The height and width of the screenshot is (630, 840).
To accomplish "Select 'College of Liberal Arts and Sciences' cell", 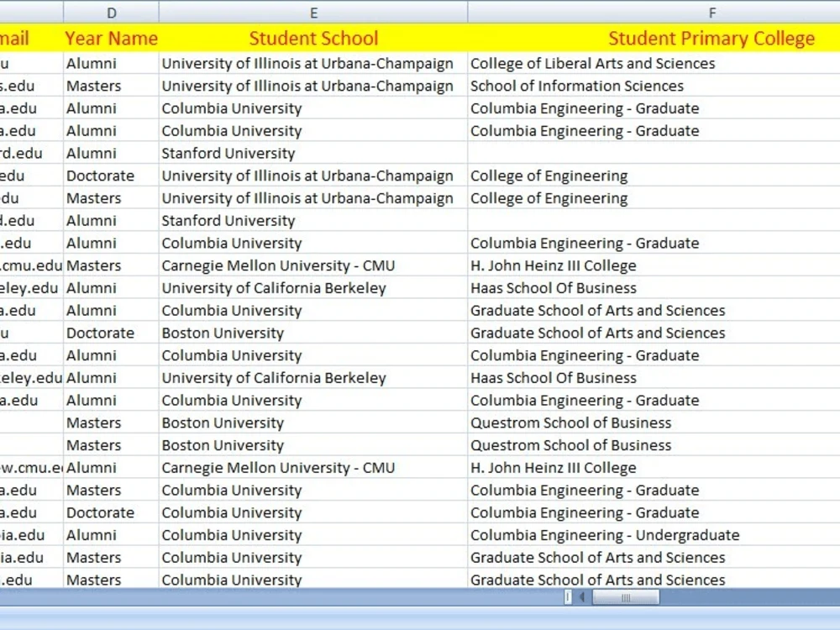I will [x=654, y=63].
